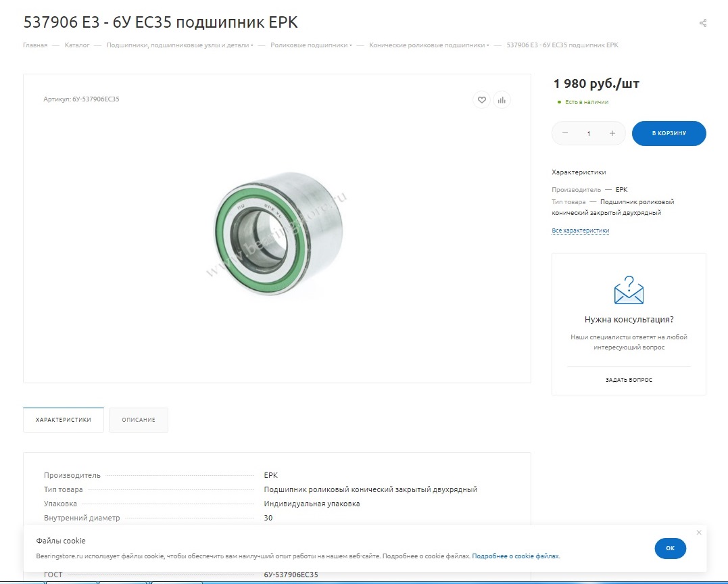This screenshot has height=584, width=728.
Task: Open the Все характеристики link
Action: coord(580,230)
